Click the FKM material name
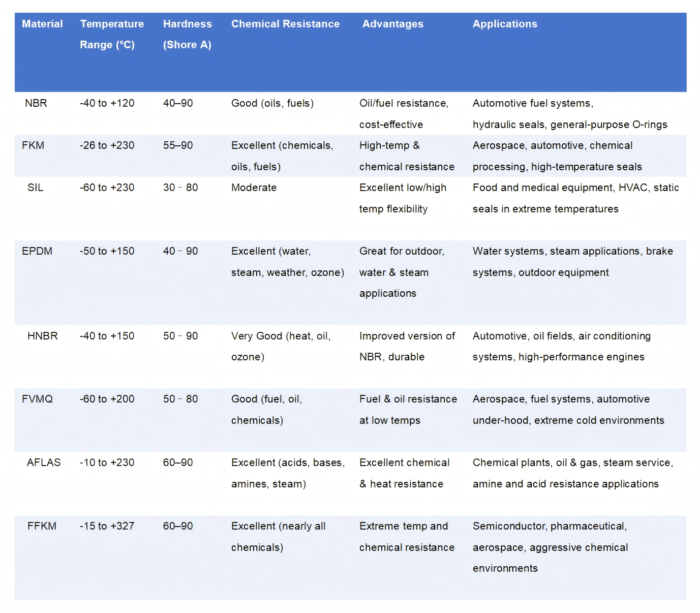This screenshot has width=700, height=613. [33, 145]
